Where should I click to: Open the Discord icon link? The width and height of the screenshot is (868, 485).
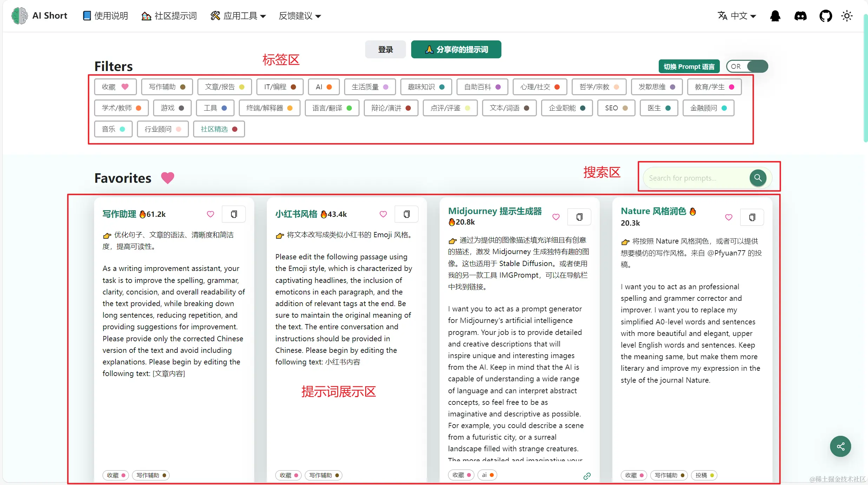(x=800, y=16)
